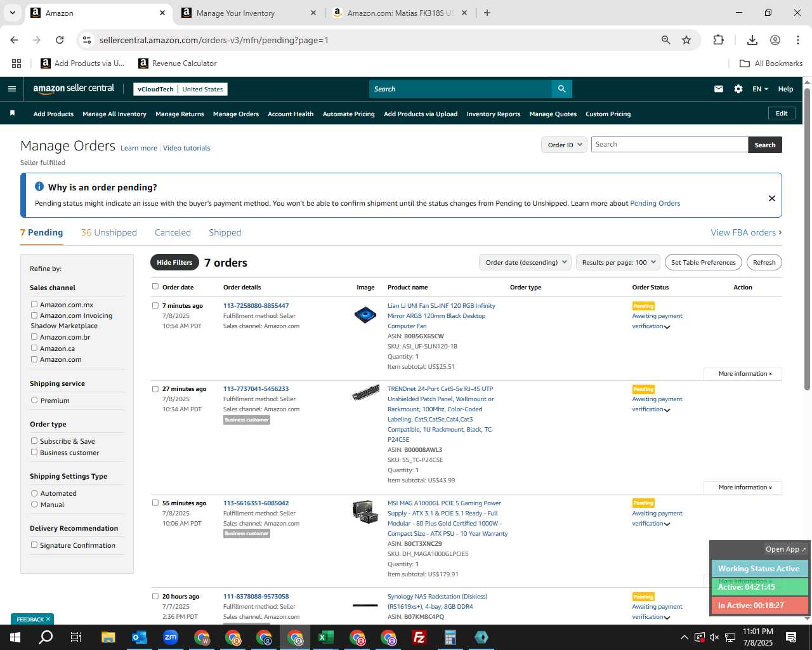Tick the select-all orders checkbox in header
812x650 pixels.
155,286
